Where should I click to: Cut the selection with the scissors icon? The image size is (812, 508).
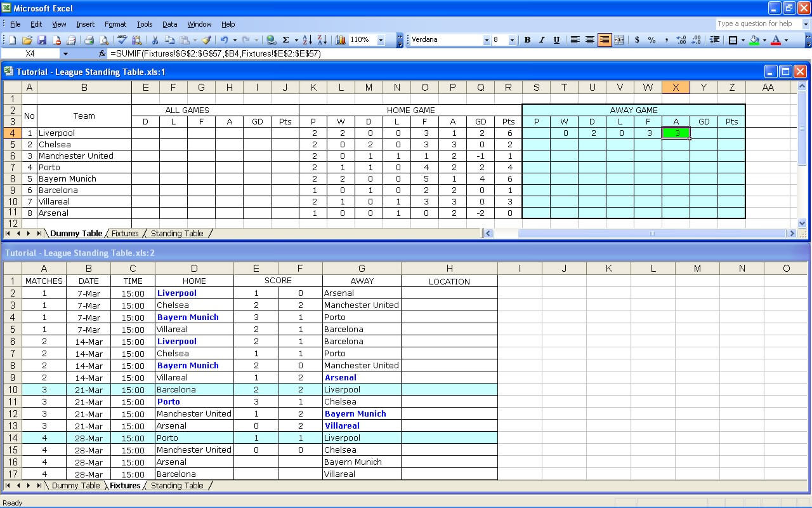(155, 40)
